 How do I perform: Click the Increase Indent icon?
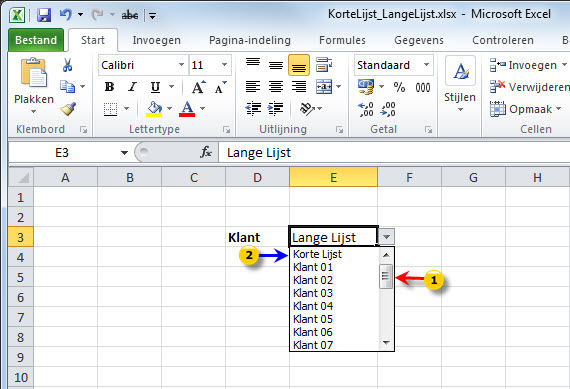pos(276,108)
